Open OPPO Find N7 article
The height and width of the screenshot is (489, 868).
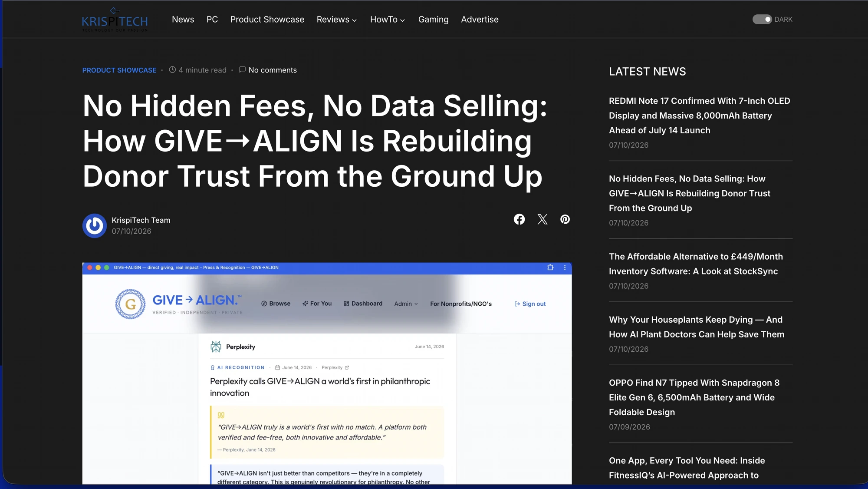coord(694,397)
